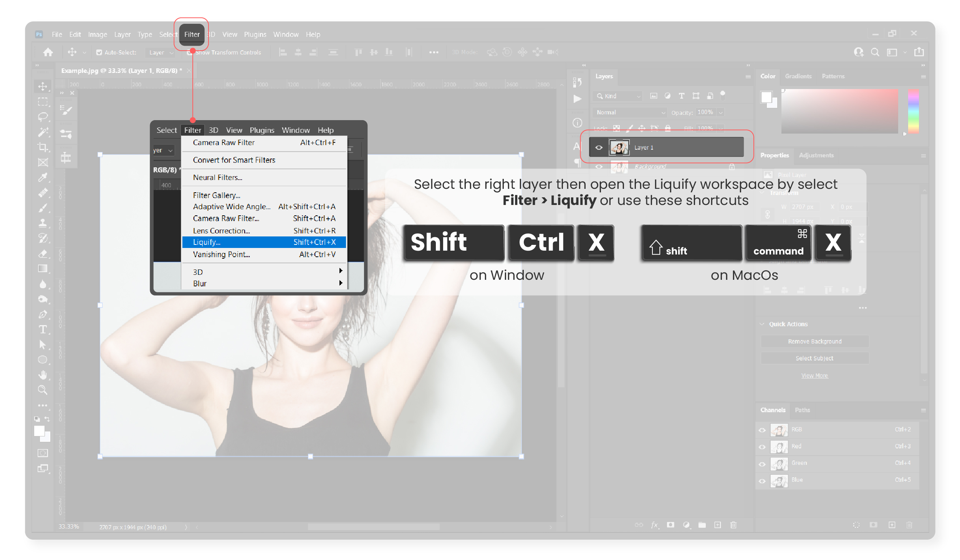Collapse the Quick Actions section
Image resolution: width=960 pixels, height=560 pixels.
coord(762,324)
